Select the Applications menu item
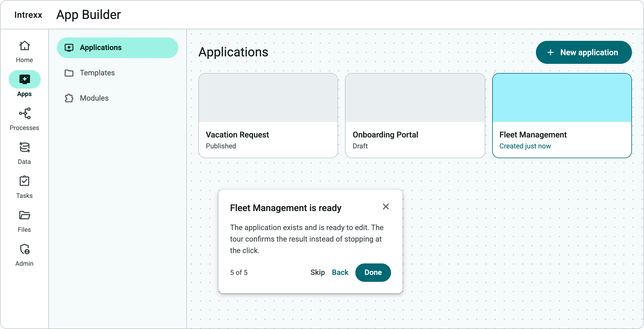Image resolution: width=644 pixels, height=329 pixels. (x=118, y=48)
